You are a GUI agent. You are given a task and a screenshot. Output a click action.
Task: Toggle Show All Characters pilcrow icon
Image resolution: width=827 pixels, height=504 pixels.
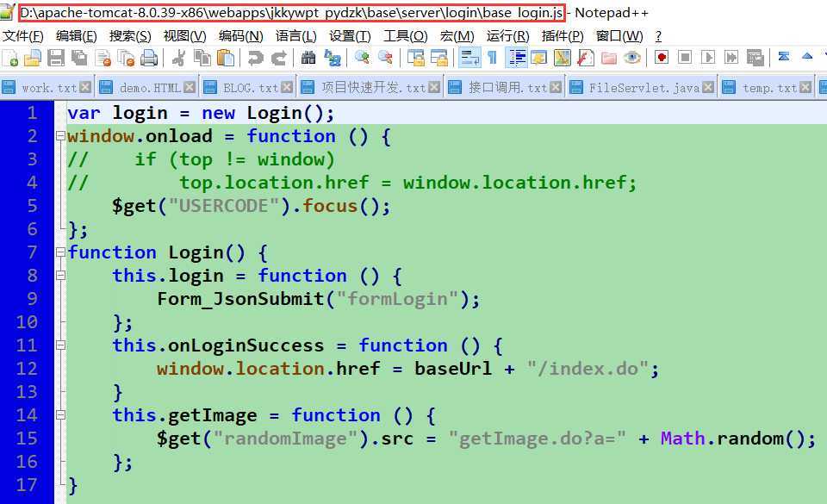(x=492, y=58)
